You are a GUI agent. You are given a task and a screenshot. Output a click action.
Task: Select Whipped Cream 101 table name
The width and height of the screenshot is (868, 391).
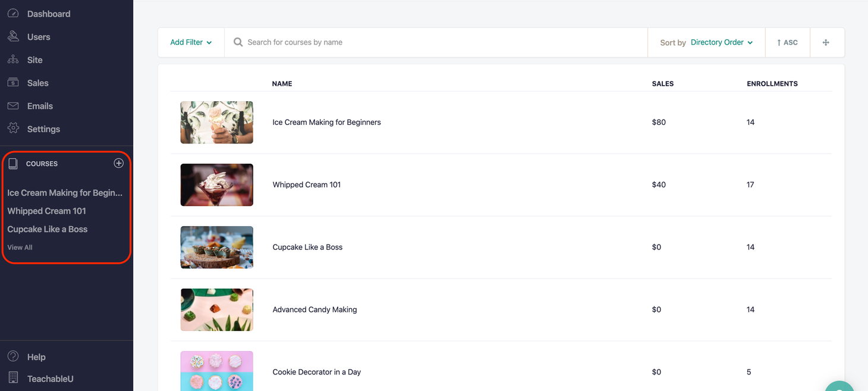(307, 184)
